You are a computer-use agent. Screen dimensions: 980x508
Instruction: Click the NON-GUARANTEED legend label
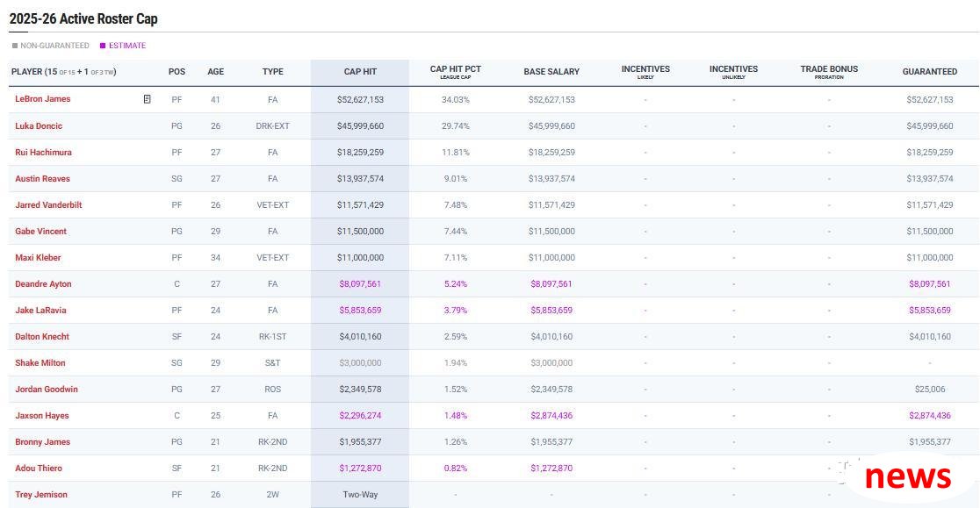pos(54,46)
